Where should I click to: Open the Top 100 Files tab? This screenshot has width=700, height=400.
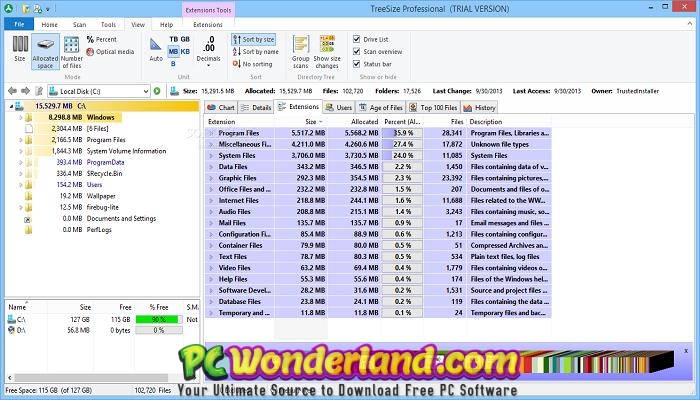(x=433, y=108)
